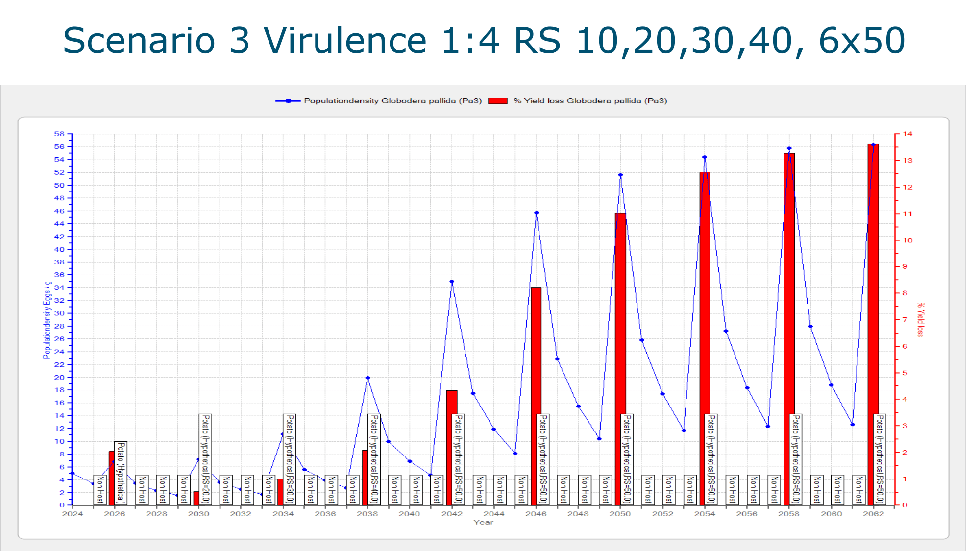The image size is (980, 551).
Task: Click the small red bar at 2030
Action: click(196, 498)
